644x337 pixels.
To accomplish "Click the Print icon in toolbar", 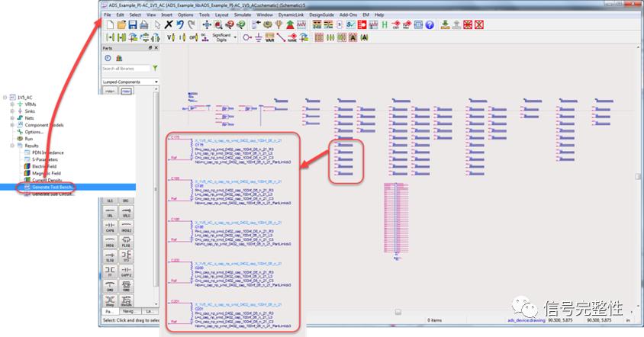I will click(144, 25).
